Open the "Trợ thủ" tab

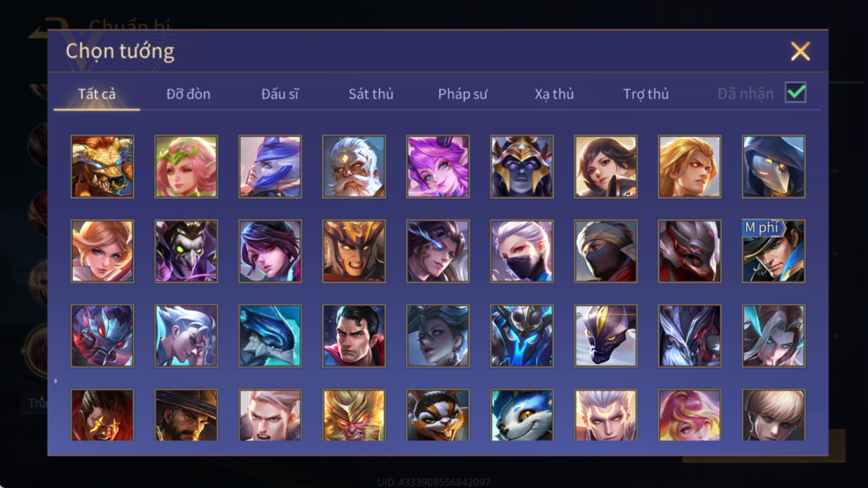point(646,94)
